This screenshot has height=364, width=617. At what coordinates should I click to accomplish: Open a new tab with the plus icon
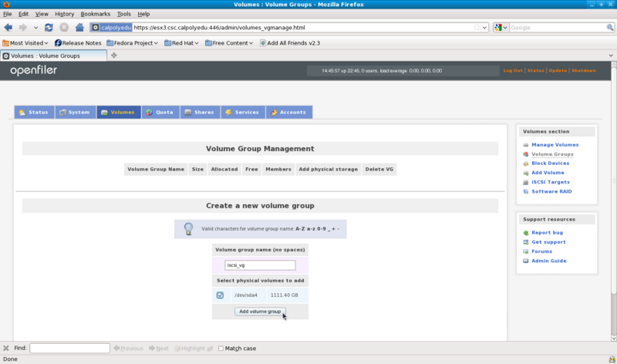click(x=113, y=56)
